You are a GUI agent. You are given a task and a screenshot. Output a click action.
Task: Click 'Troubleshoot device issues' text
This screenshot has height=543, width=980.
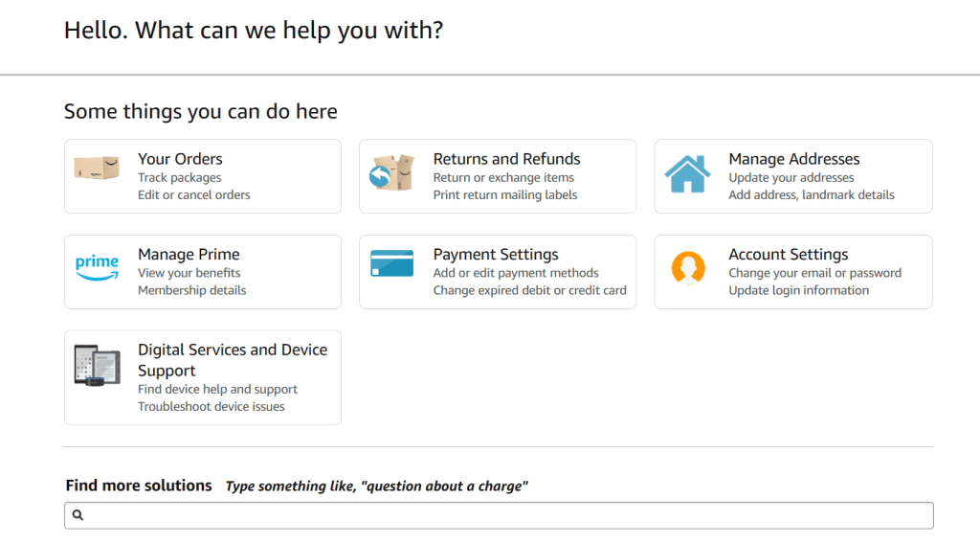(x=212, y=407)
